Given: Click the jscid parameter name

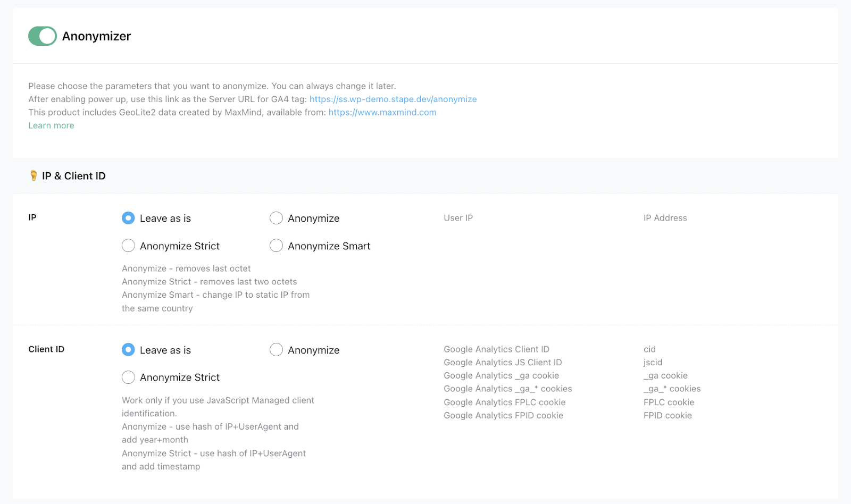Looking at the screenshot, I should [653, 363].
